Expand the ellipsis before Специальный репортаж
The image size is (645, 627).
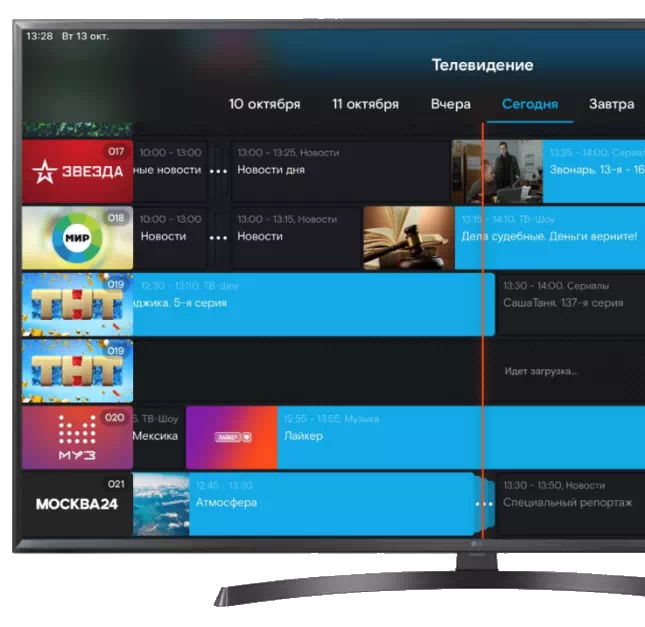click(485, 503)
